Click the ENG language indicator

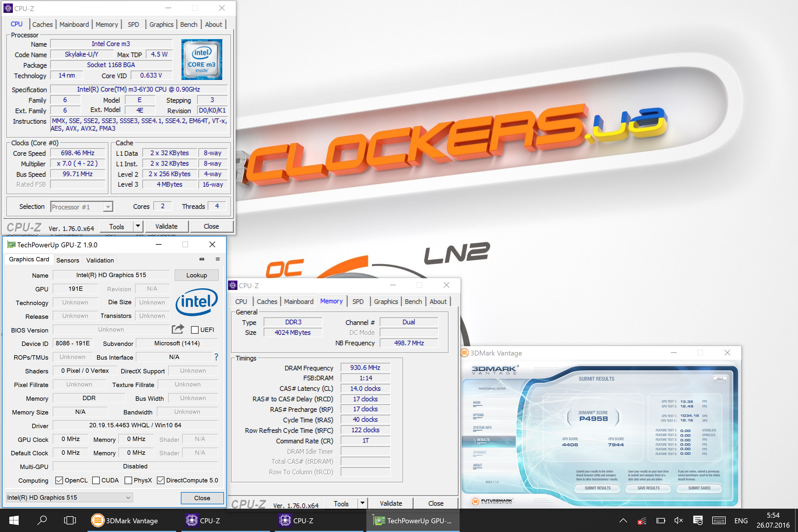741,521
